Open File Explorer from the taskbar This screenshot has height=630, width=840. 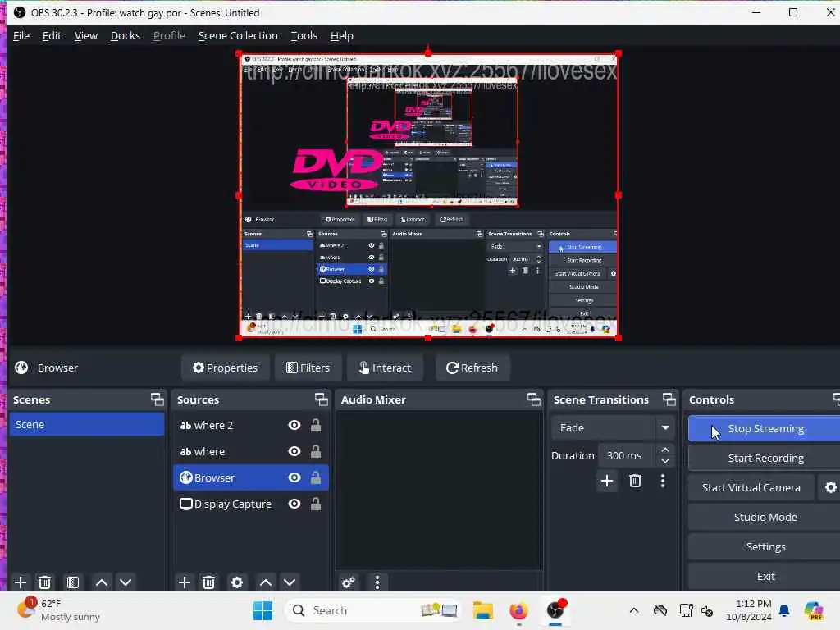482,610
